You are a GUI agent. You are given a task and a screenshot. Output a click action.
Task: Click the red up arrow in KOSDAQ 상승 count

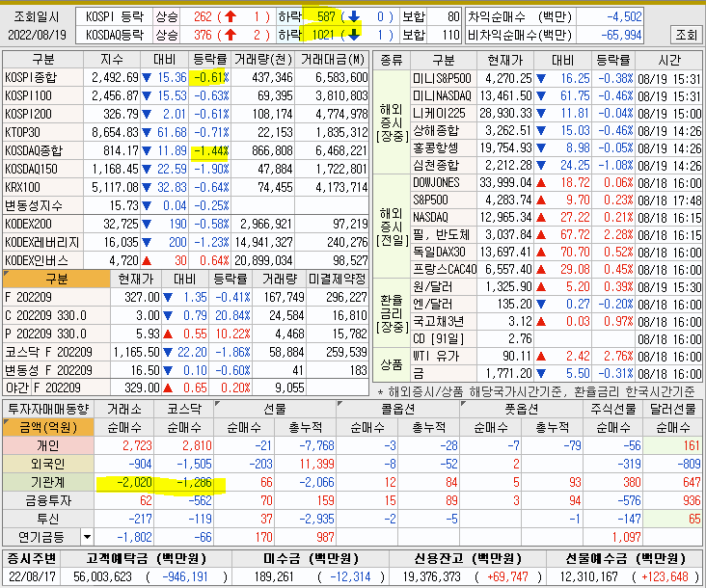(231, 35)
